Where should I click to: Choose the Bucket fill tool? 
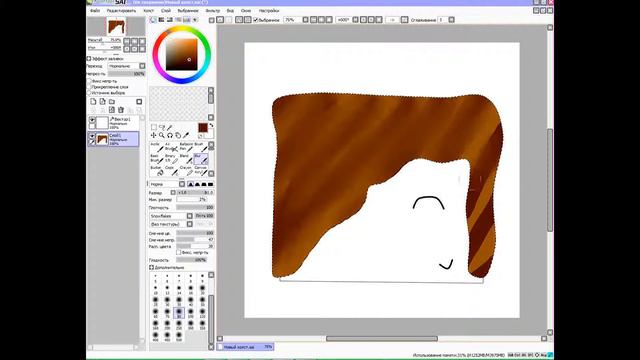pyautogui.click(x=157, y=171)
